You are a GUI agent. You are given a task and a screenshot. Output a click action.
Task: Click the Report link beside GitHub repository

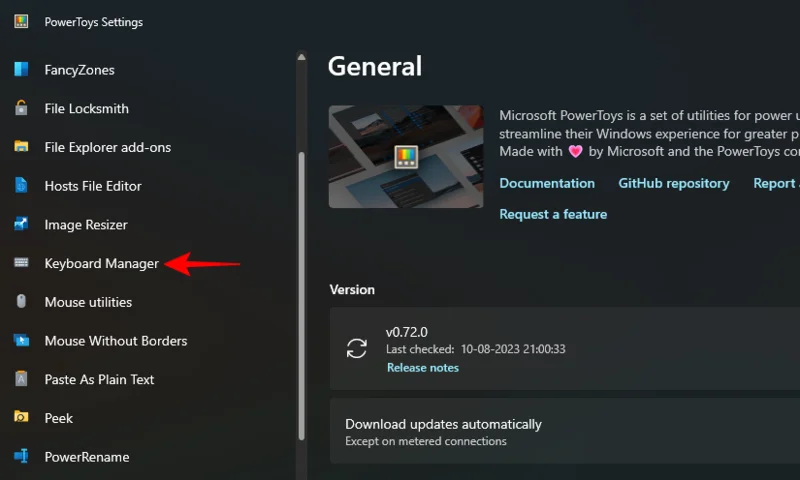coord(776,184)
